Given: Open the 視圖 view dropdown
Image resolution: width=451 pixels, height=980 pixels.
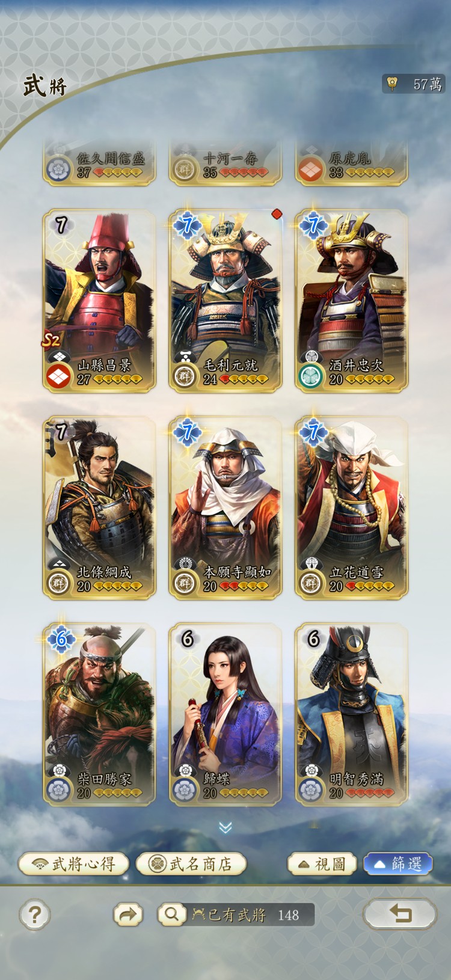Looking at the screenshot, I should tap(322, 864).
